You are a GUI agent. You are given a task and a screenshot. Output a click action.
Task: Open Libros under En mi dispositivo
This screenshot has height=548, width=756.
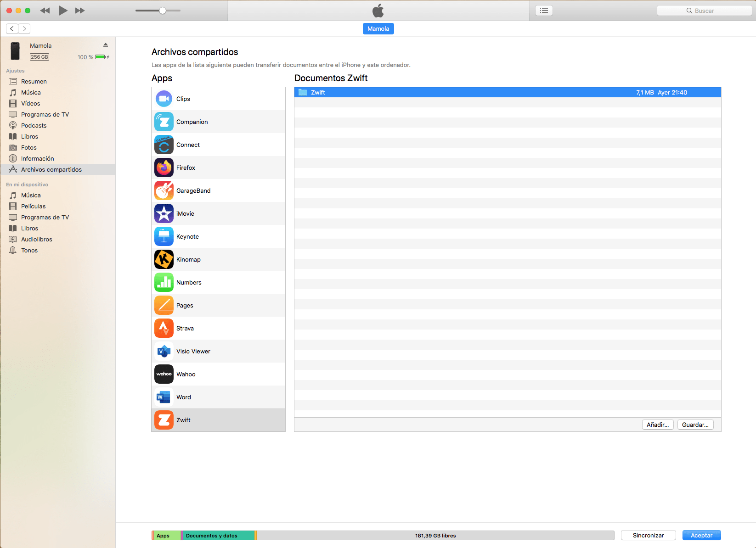[x=58, y=228]
